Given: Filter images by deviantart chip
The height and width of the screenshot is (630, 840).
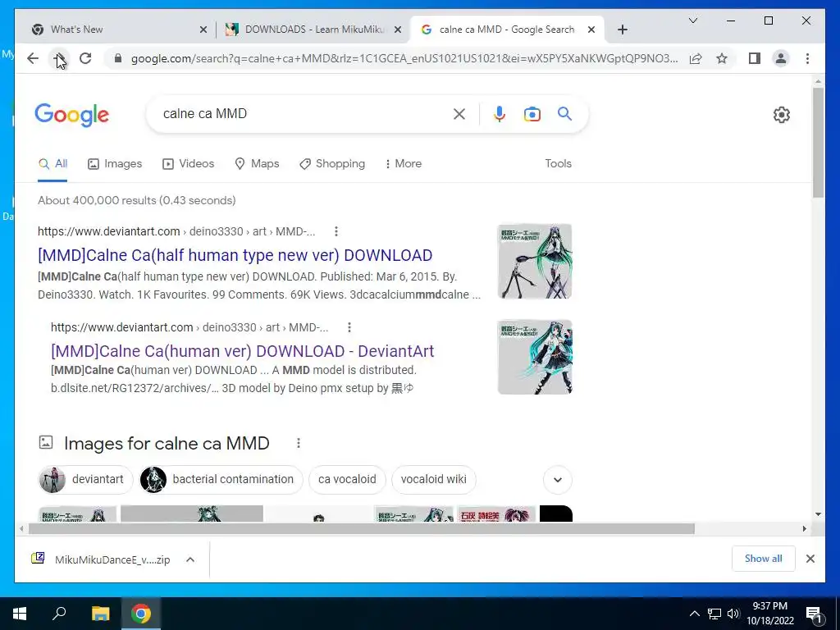Looking at the screenshot, I should pyautogui.click(x=85, y=479).
